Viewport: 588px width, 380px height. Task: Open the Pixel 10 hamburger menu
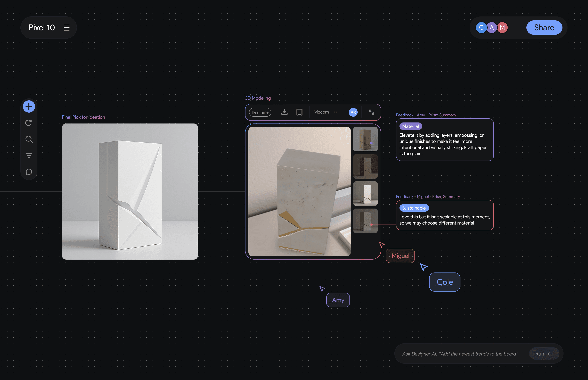click(x=66, y=28)
